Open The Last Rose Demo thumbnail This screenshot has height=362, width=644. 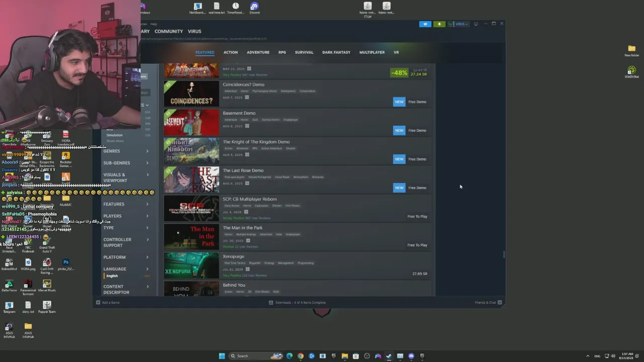click(191, 179)
